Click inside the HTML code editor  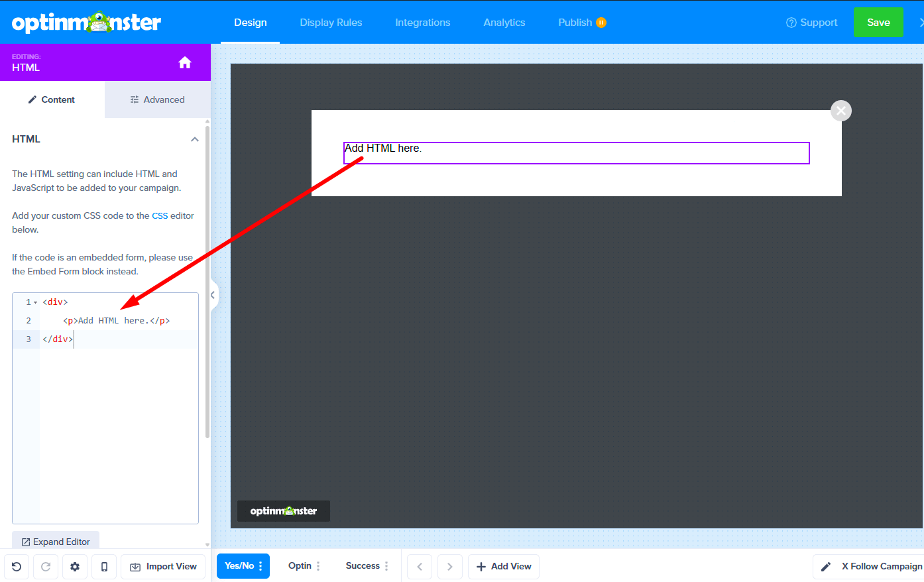pos(105,408)
